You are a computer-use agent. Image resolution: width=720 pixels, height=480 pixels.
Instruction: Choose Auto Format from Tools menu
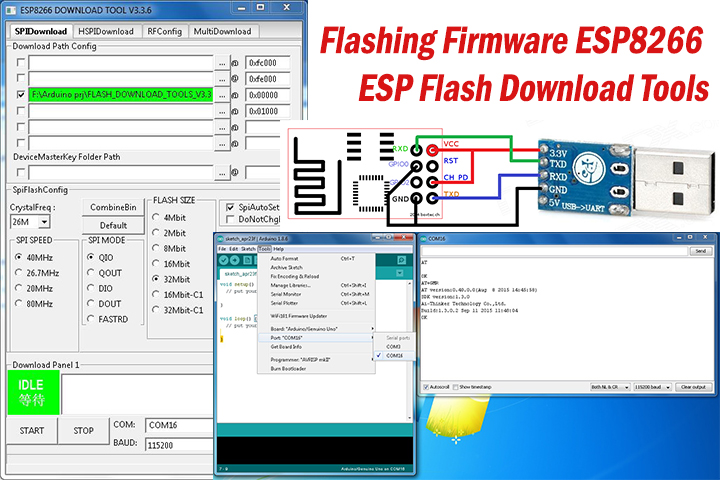[316, 259]
